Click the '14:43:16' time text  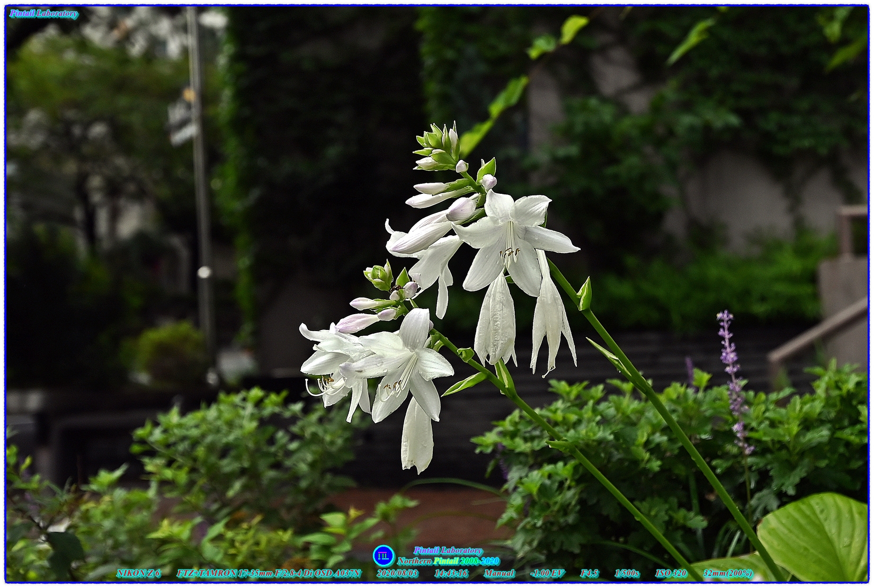click(x=451, y=573)
